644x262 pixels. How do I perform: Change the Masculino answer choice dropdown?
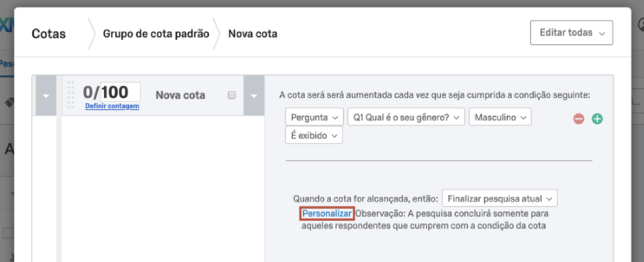[500, 117]
